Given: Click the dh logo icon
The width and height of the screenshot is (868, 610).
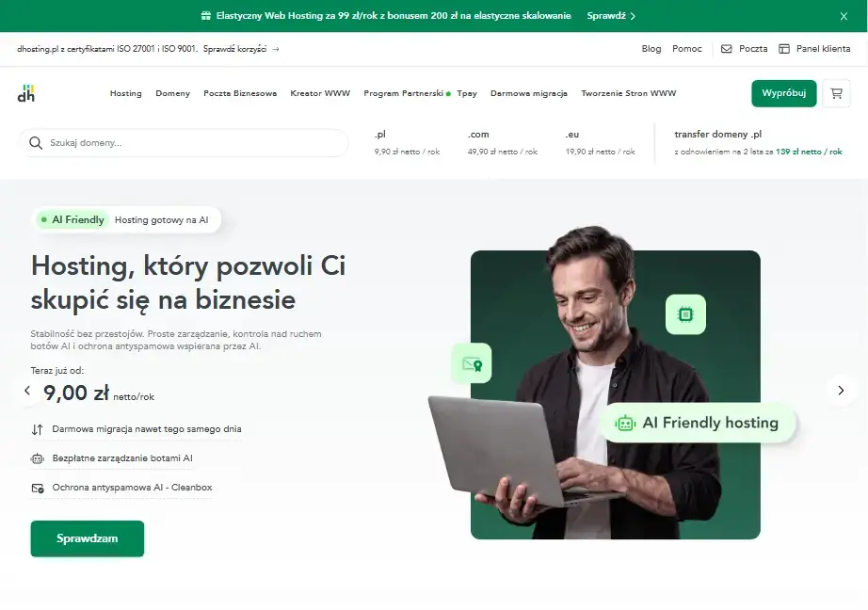Looking at the screenshot, I should click(26, 93).
